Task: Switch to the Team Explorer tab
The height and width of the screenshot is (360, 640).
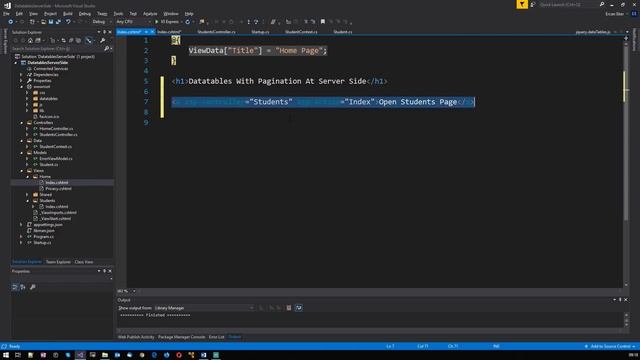Action: [x=58, y=262]
